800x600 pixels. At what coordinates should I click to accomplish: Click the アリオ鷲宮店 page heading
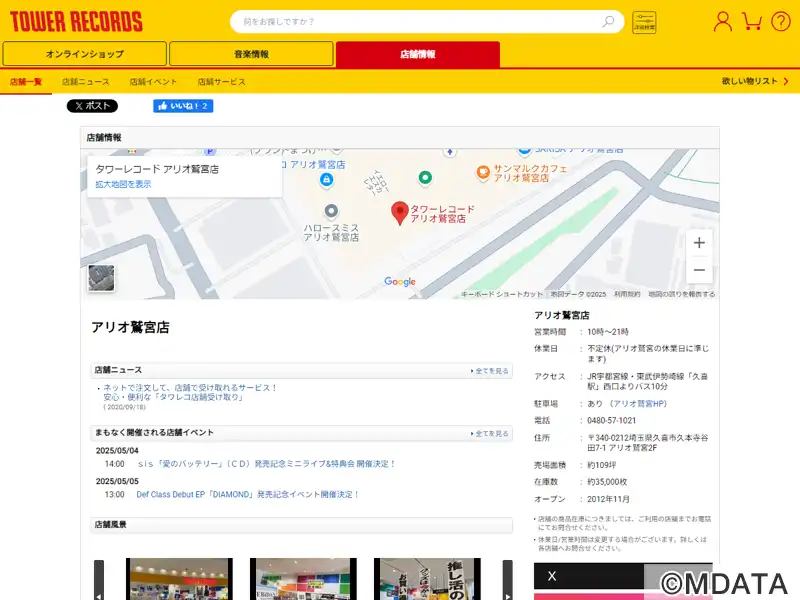(x=130, y=327)
